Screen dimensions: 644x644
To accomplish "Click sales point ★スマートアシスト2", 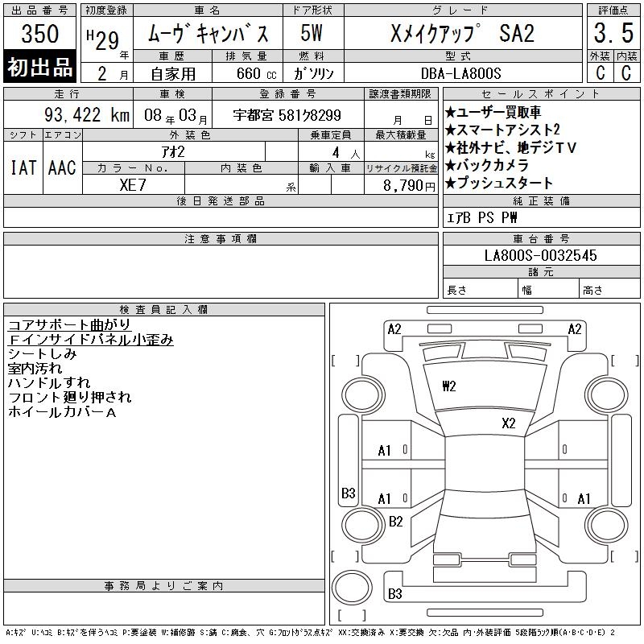I will coord(502,130).
